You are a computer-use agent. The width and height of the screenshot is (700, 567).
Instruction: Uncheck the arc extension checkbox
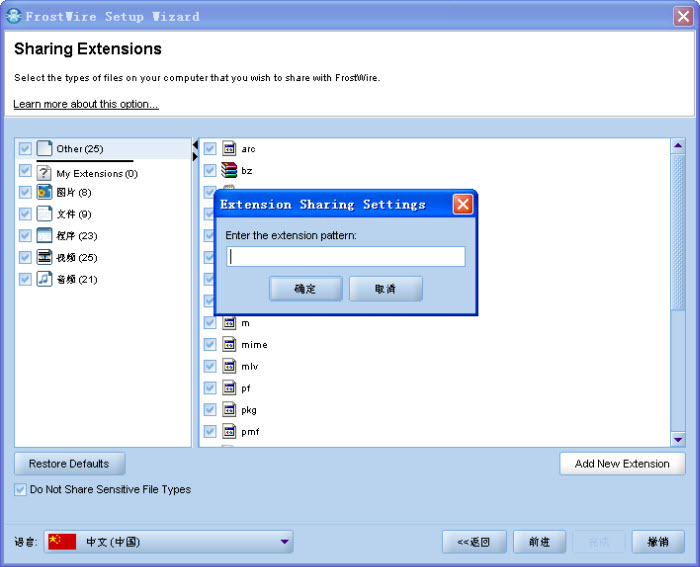pyautogui.click(x=210, y=148)
